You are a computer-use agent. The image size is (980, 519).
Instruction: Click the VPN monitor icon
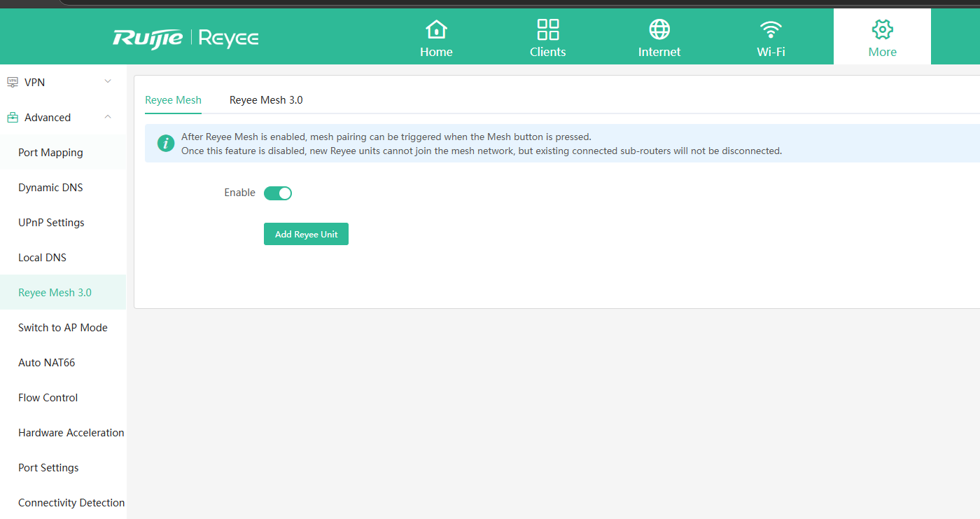(x=13, y=82)
